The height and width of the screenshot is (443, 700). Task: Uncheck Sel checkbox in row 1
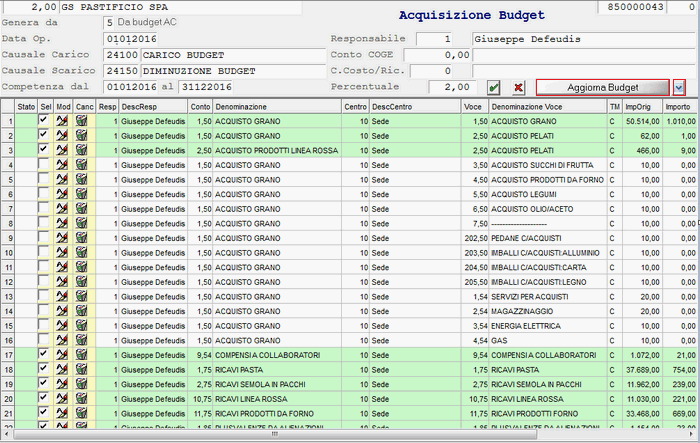coord(44,120)
